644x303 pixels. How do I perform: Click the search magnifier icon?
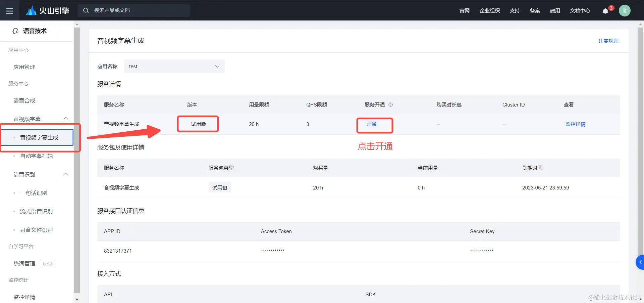(x=86, y=10)
